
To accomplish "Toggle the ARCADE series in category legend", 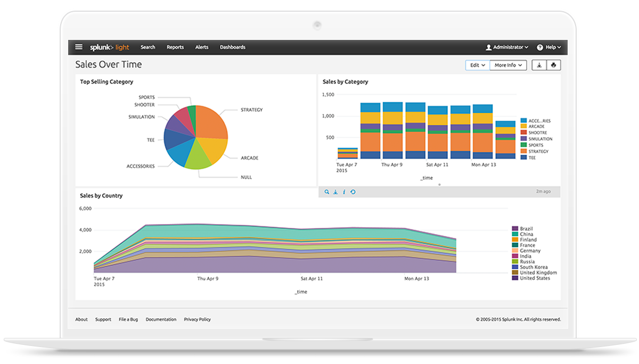I will [x=536, y=127].
